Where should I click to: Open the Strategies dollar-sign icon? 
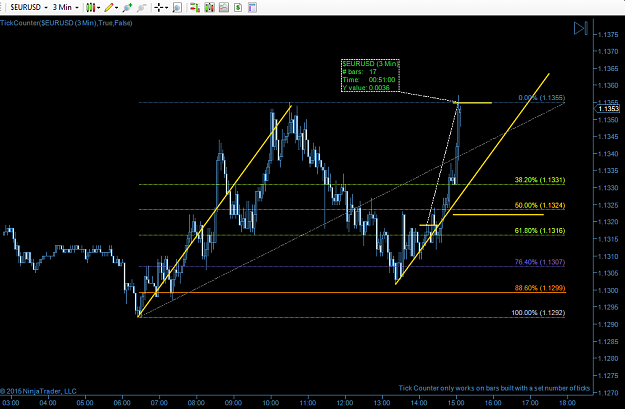pos(238,7)
